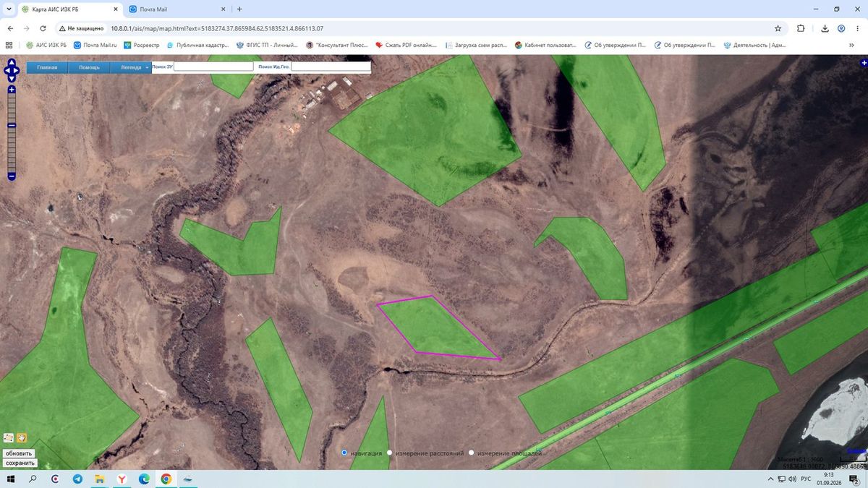The width and height of the screenshot is (868, 488).
Task: Open Публичная кадастр... bookmark
Action: click(x=197, y=45)
